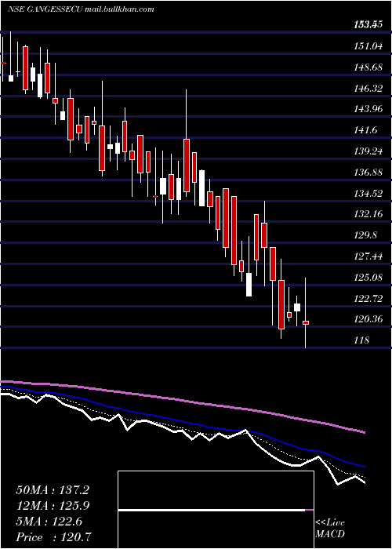
Task: Click the 134.52 price axis label
Action: [367, 193]
